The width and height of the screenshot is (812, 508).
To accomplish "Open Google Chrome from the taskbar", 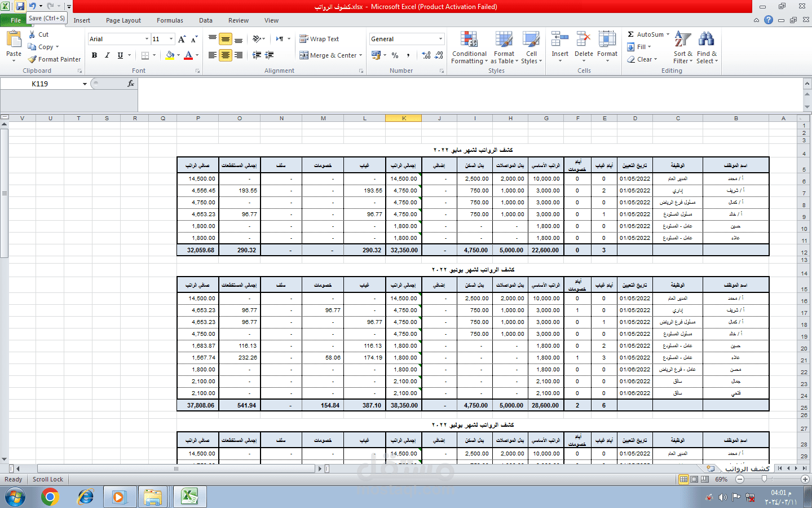I will coord(50,497).
